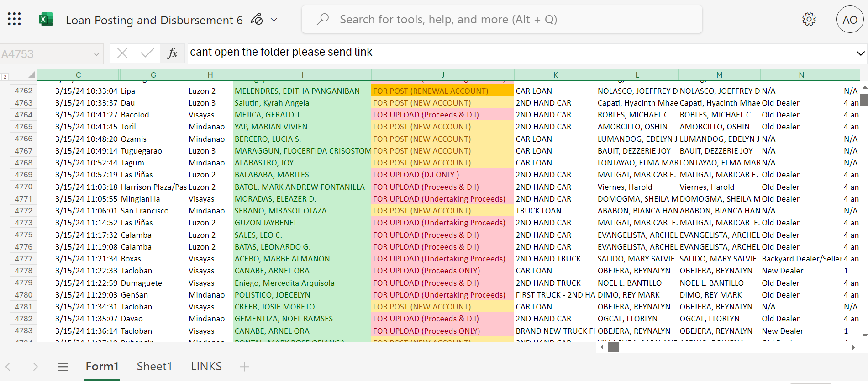The height and width of the screenshot is (384, 868).
Task: Switch to the LINKS sheet tab
Action: 206,367
